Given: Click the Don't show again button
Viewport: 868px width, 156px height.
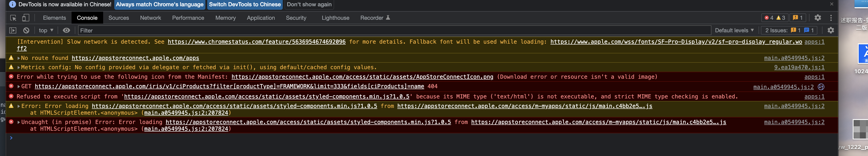Looking at the screenshot, I should (309, 4).
